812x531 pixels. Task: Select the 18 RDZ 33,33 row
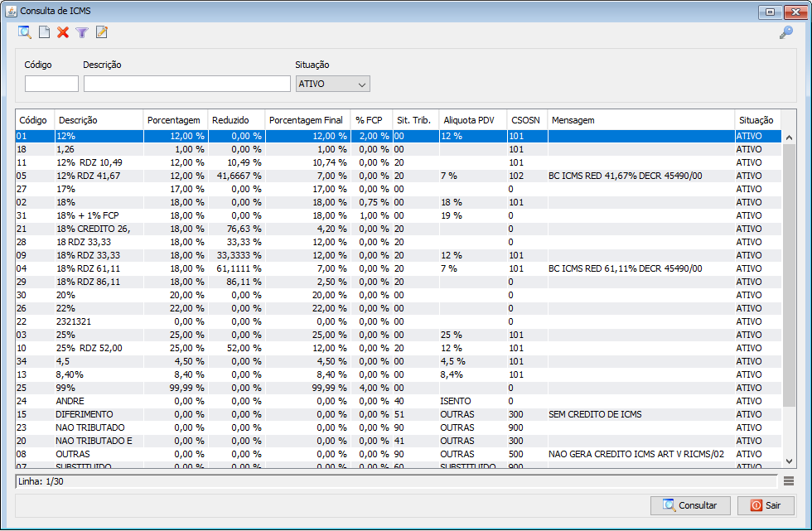coord(399,242)
